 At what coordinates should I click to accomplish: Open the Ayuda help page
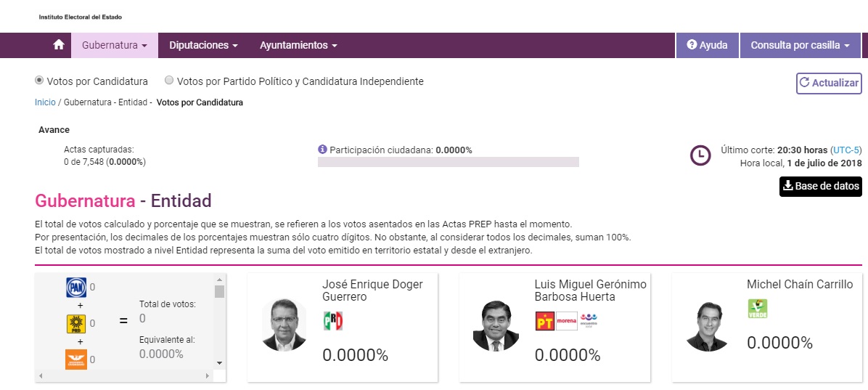707,45
